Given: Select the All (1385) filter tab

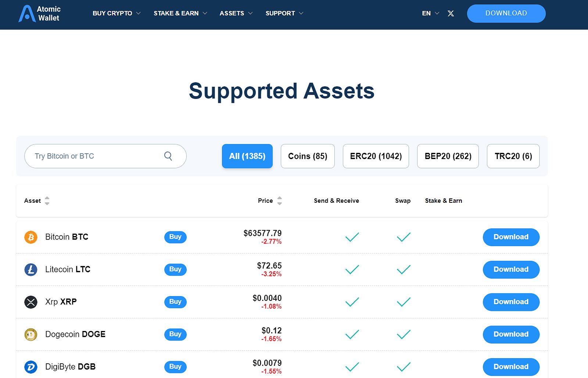Looking at the screenshot, I should (x=247, y=156).
